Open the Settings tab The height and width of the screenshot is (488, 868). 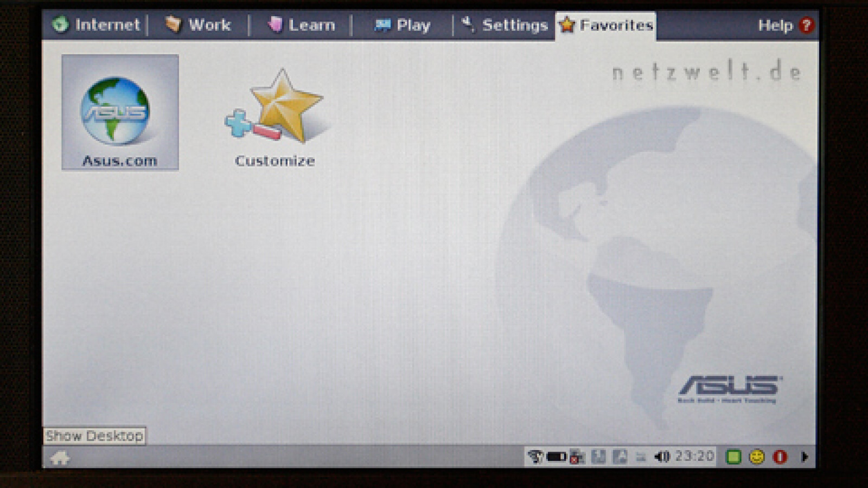tap(504, 25)
